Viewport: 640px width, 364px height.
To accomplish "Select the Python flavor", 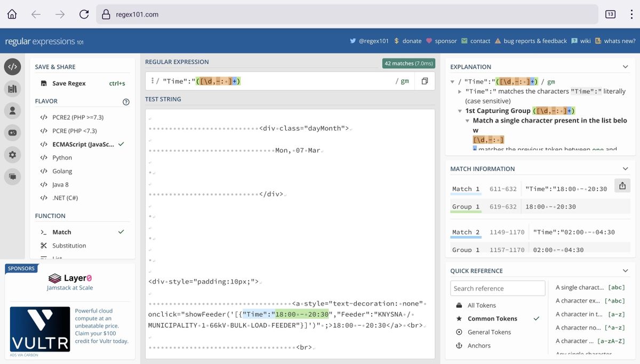I will point(62,158).
